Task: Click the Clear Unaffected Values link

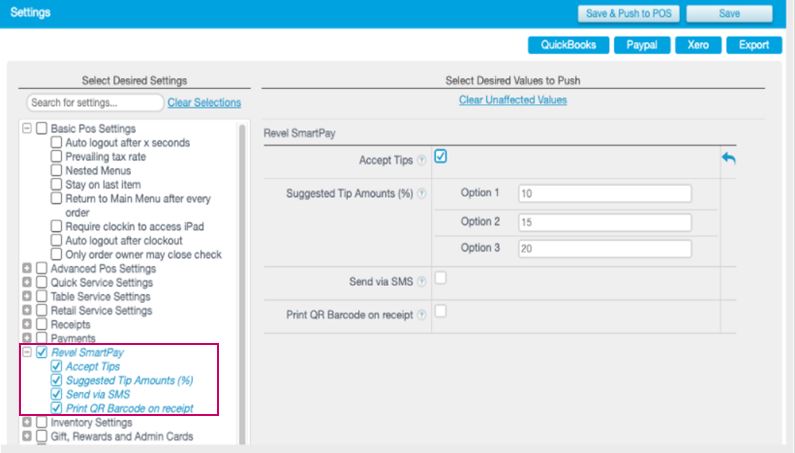Action: coord(512,100)
